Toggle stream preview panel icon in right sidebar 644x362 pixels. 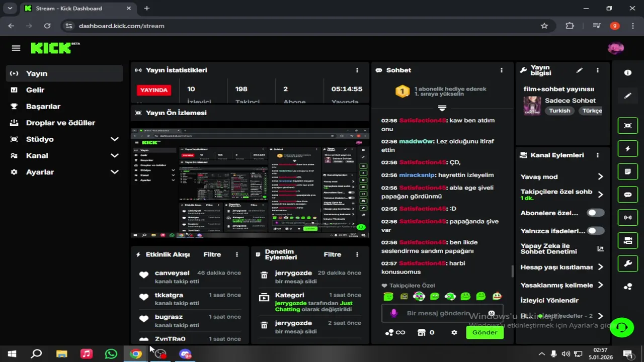(628, 125)
